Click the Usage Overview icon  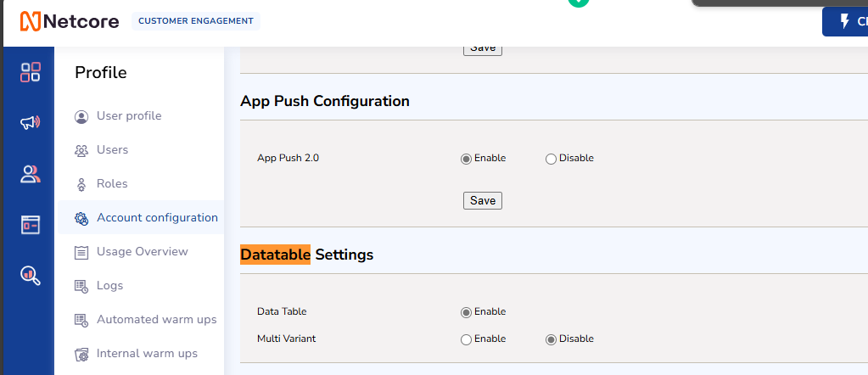pos(81,252)
